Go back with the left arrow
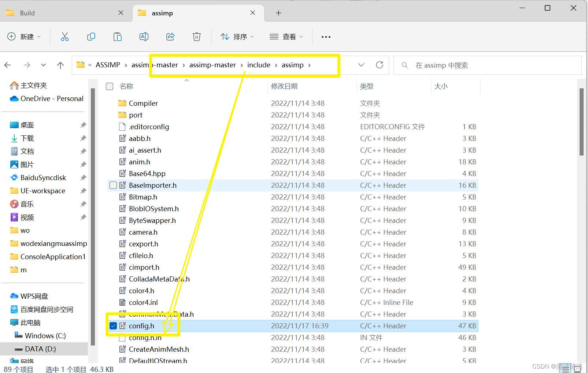The width and height of the screenshot is (588, 373). tap(8, 65)
